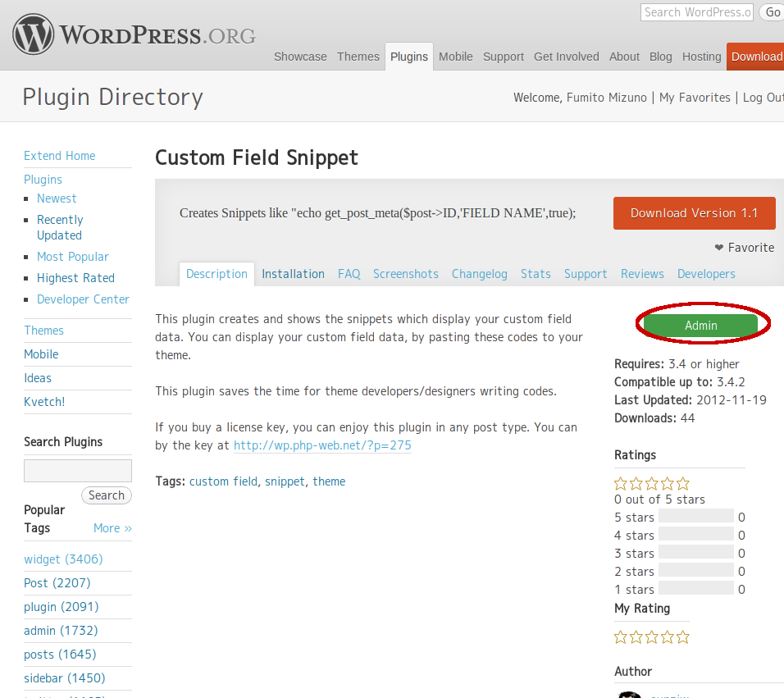Open the wp.php-web.net license key link
This screenshot has height=698, width=784.
point(322,445)
